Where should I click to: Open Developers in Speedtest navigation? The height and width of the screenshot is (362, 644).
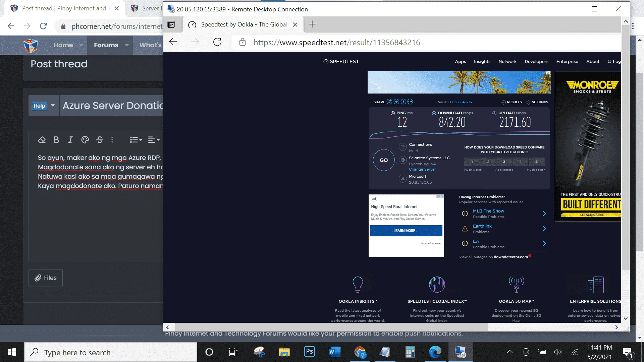pyautogui.click(x=536, y=62)
